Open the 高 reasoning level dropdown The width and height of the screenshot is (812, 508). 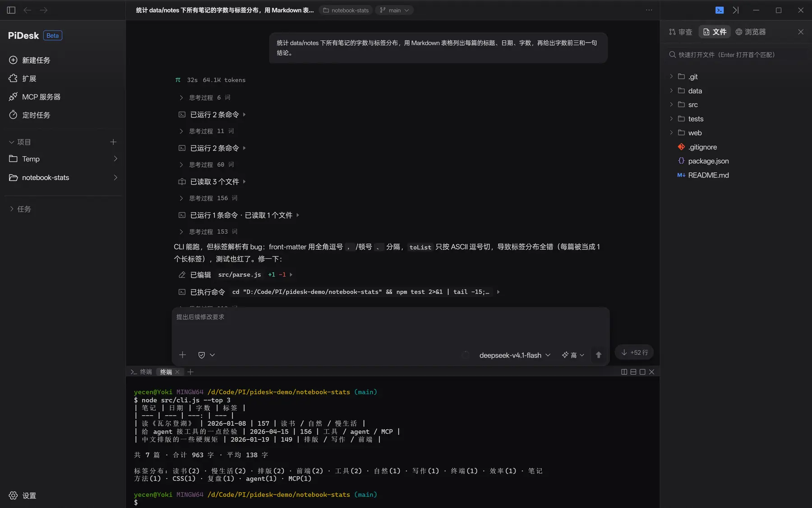pos(573,355)
